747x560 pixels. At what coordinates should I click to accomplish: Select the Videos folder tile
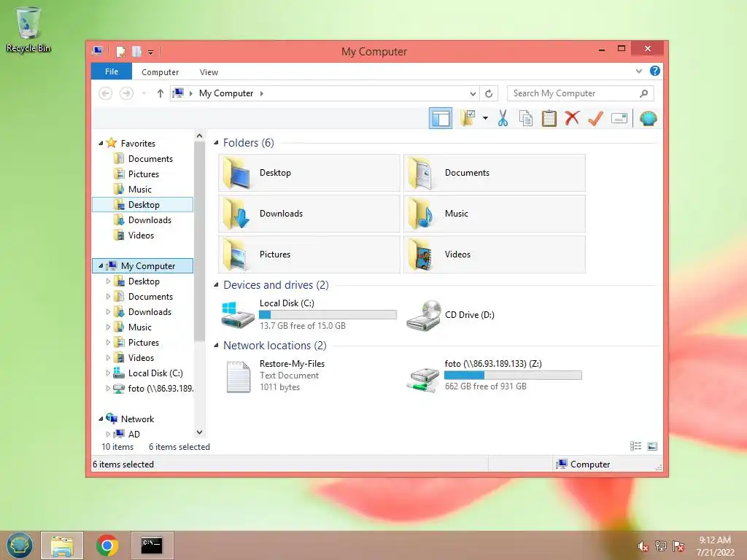click(x=495, y=254)
